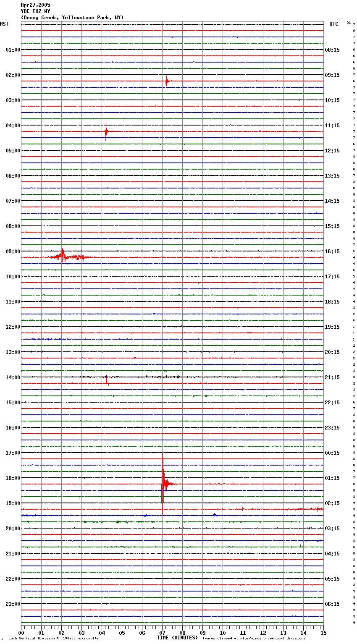Screen dimensions: 357x644
Task: Click the date label Apr27,2005
Action: point(35,5)
